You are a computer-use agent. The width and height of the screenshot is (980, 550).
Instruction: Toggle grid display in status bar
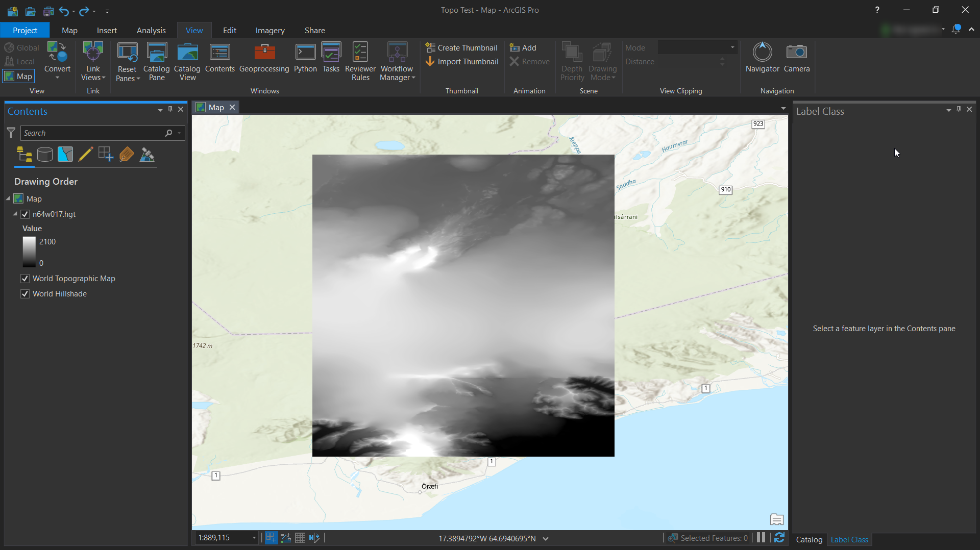tap(300, 538)
